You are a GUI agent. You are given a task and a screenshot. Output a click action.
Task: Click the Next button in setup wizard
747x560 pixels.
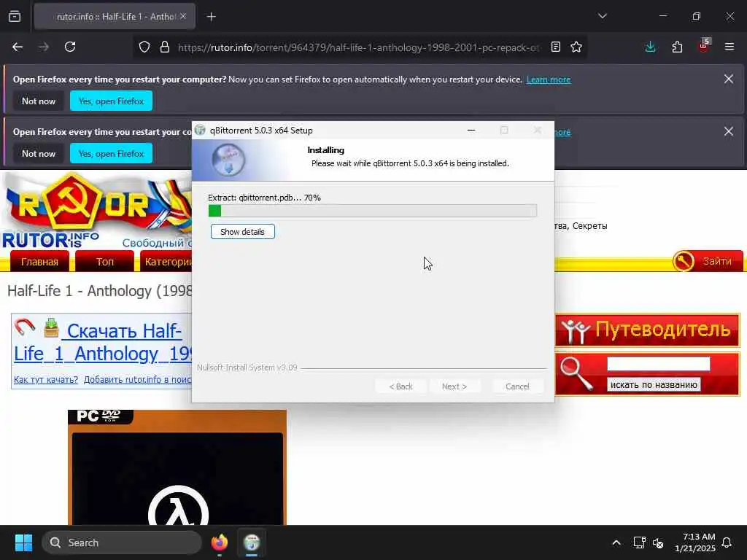coord(454,386)
